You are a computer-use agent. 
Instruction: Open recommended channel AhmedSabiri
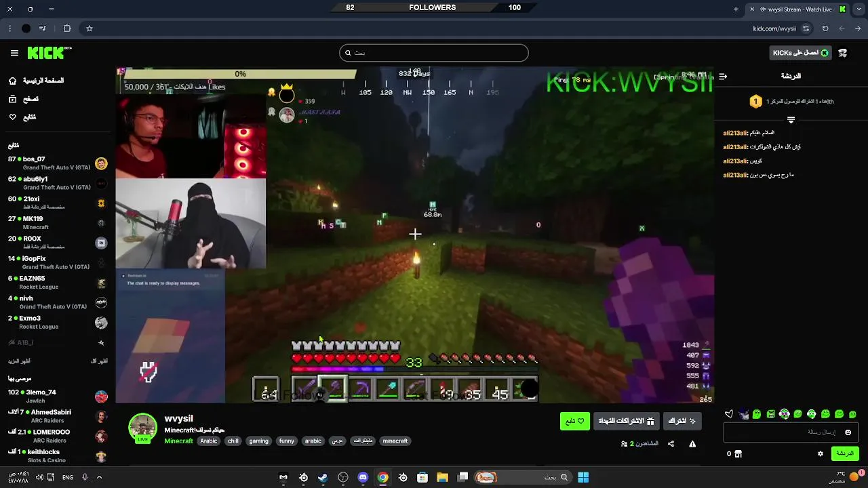tap(58, 416)
